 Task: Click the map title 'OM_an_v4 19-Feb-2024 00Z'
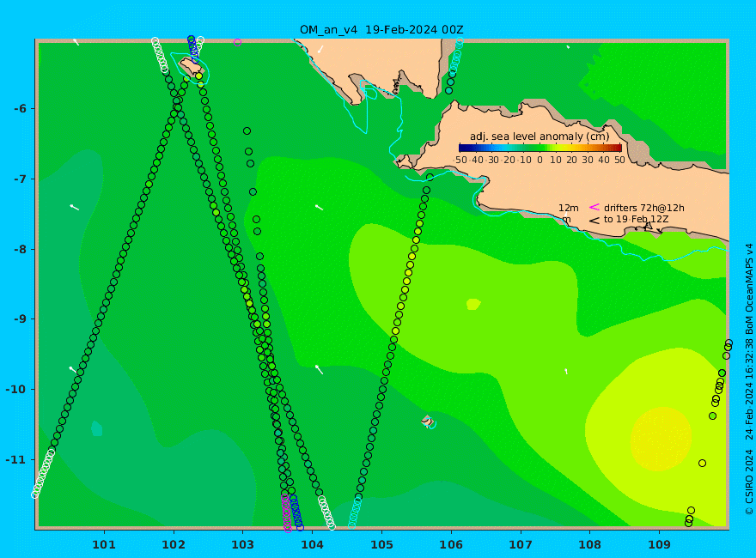(381, 30)
